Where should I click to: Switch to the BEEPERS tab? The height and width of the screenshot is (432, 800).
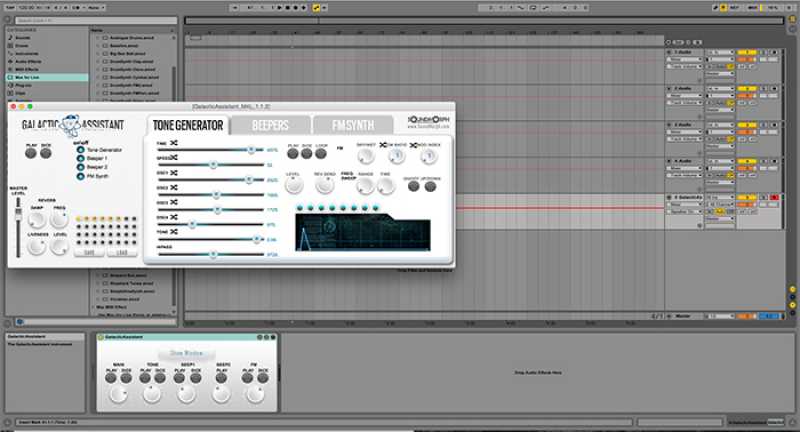coord(269,125)
